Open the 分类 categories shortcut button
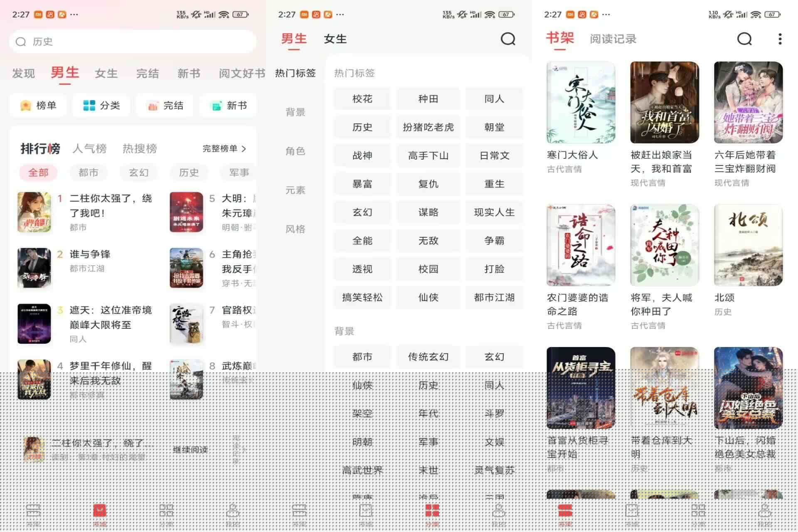Viewport: 798px width, 532px height. tap(102, 106)
